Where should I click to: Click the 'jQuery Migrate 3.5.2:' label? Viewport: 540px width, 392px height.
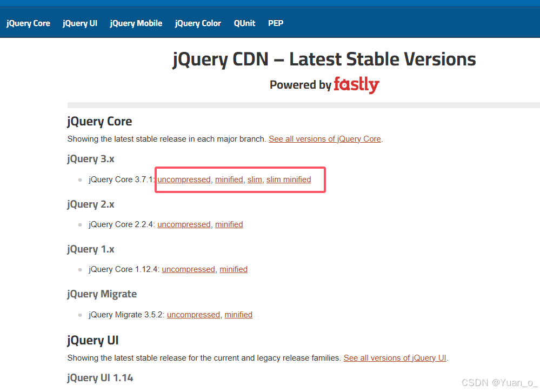(x=126, y=315)
